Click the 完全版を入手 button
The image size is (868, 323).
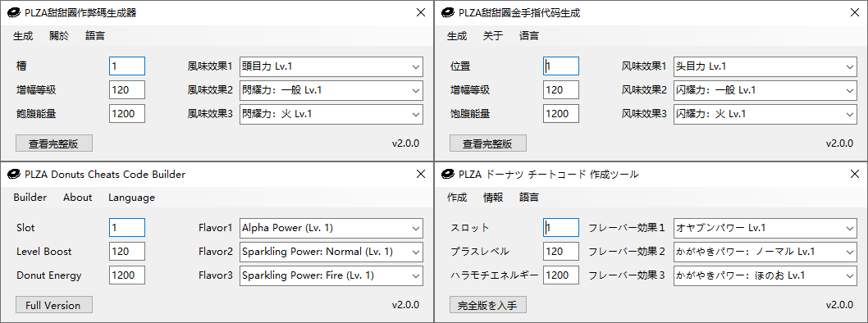click(x=487, y=305)
